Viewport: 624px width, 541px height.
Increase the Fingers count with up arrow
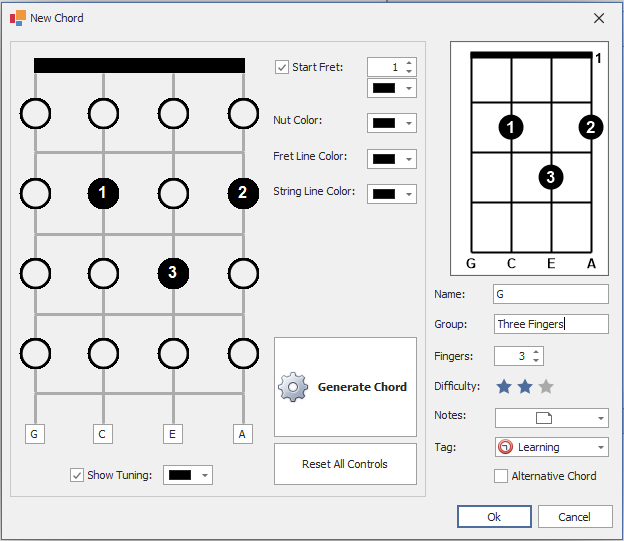click(537, 351)
